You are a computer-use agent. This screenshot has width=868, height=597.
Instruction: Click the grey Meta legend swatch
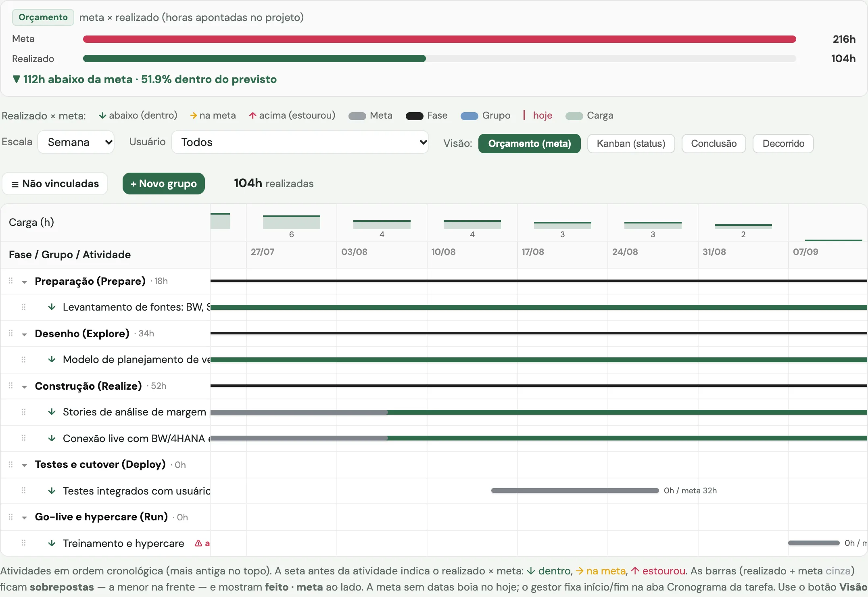(x=357, y=116)
